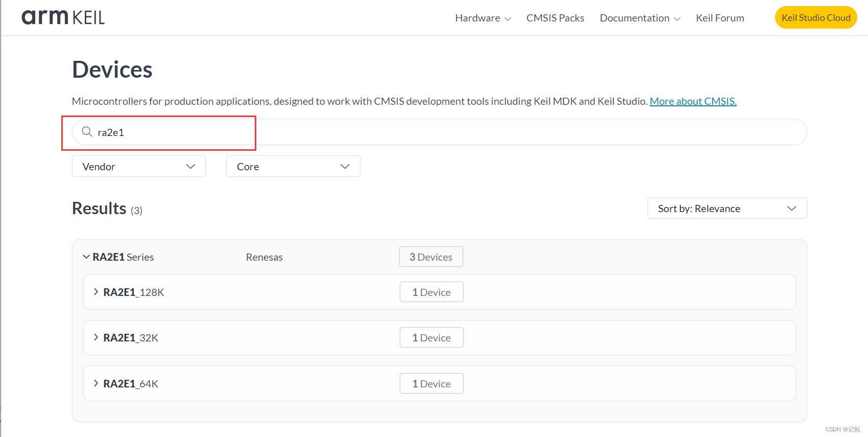Open the Sort by Relevance dropdown
Image resolution: width=868 pixels, height=437 pixels.
(727, 208)
